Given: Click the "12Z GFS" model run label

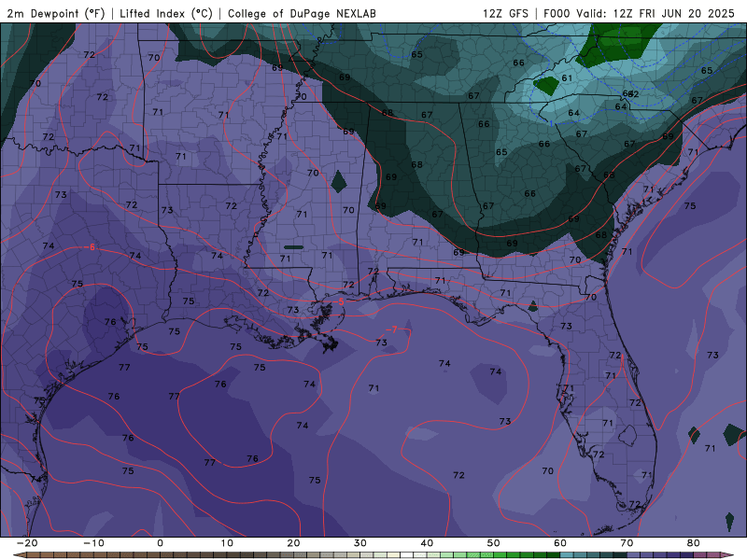Looking at the screenshot, I should [x=505, y=13].
